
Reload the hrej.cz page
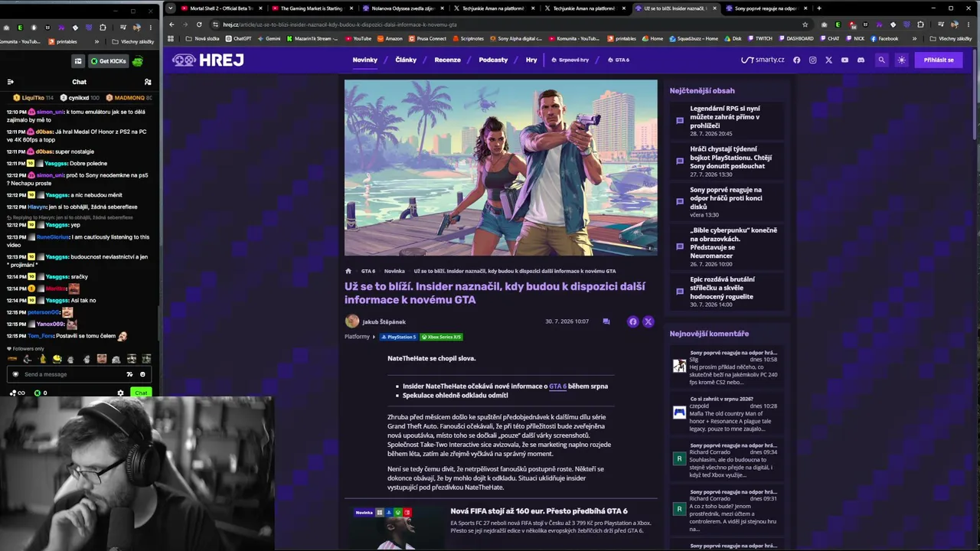click(199, 24)
